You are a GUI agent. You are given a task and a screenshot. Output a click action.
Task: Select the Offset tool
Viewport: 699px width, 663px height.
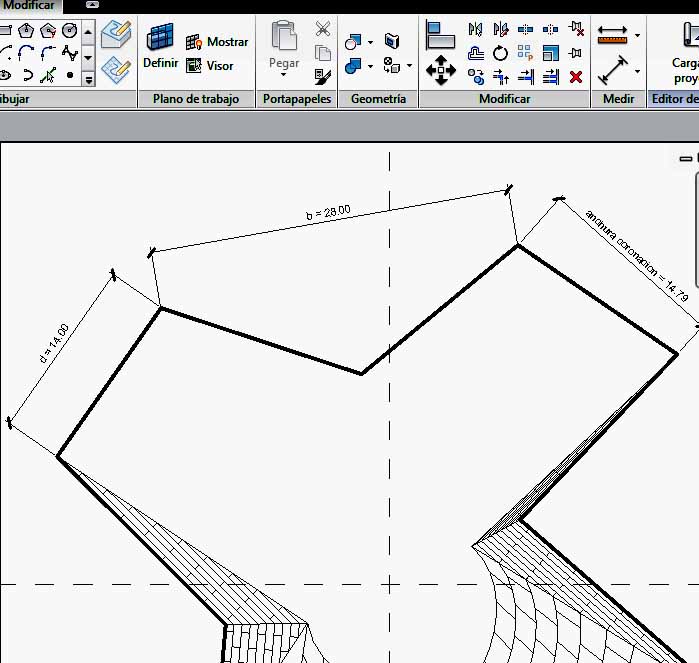coord(476,53)
